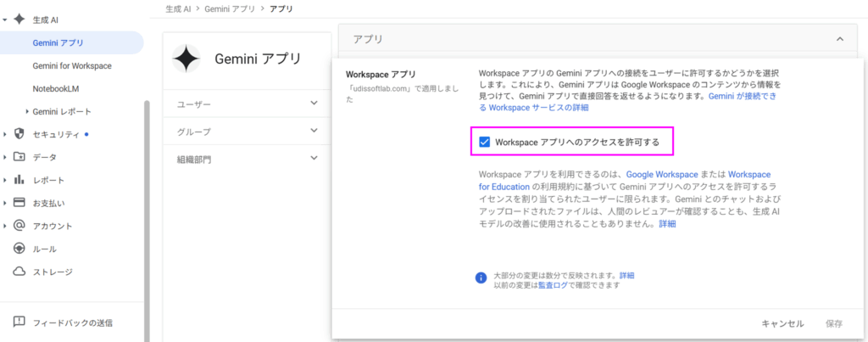
Task: Click the feedback speech bubble icon
Action: point(19,322)
